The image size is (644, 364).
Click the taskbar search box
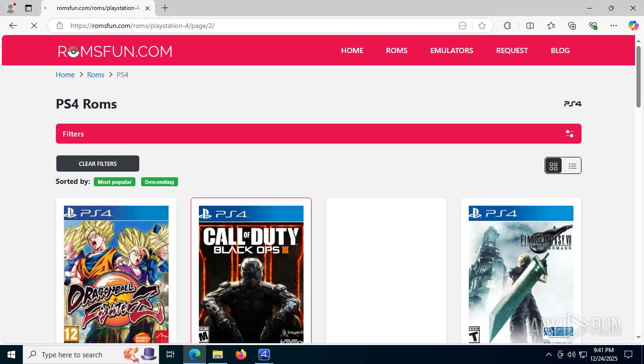[91, 355]
